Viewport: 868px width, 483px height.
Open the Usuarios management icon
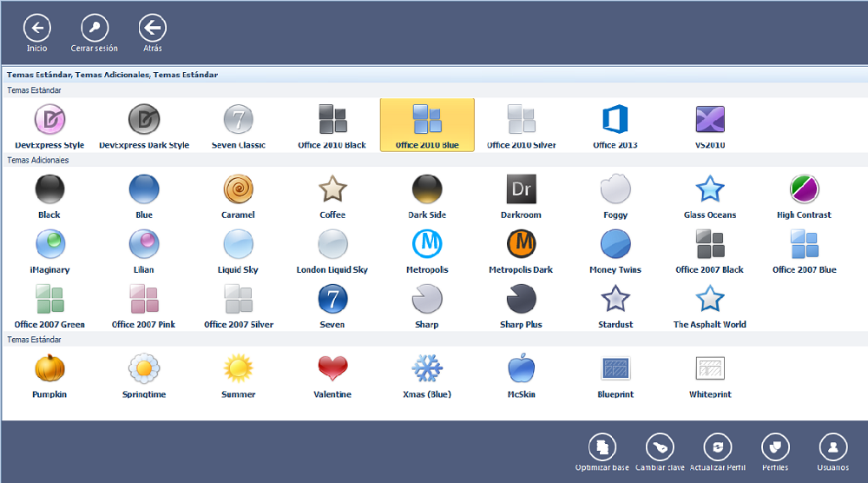832,447
